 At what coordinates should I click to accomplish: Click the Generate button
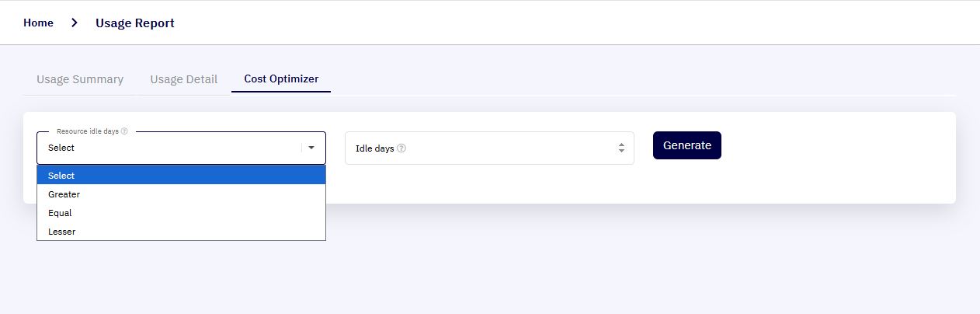[x=687, y=145]
